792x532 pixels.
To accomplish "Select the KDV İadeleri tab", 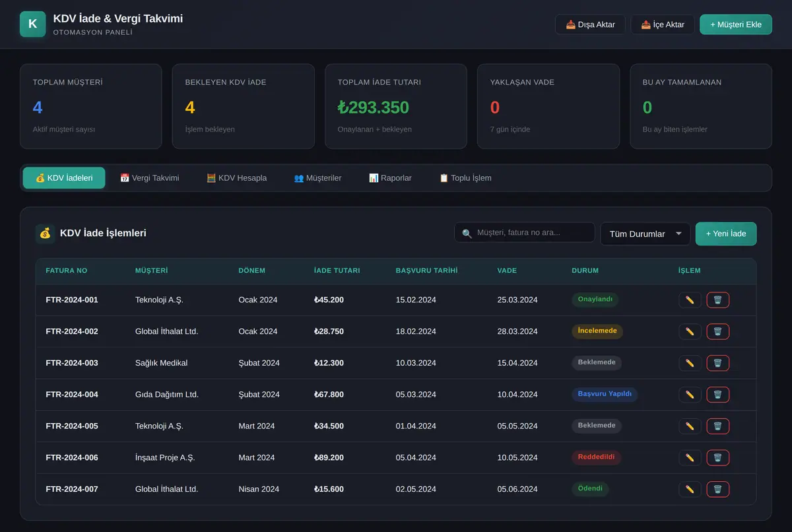I will click(64, 178).
